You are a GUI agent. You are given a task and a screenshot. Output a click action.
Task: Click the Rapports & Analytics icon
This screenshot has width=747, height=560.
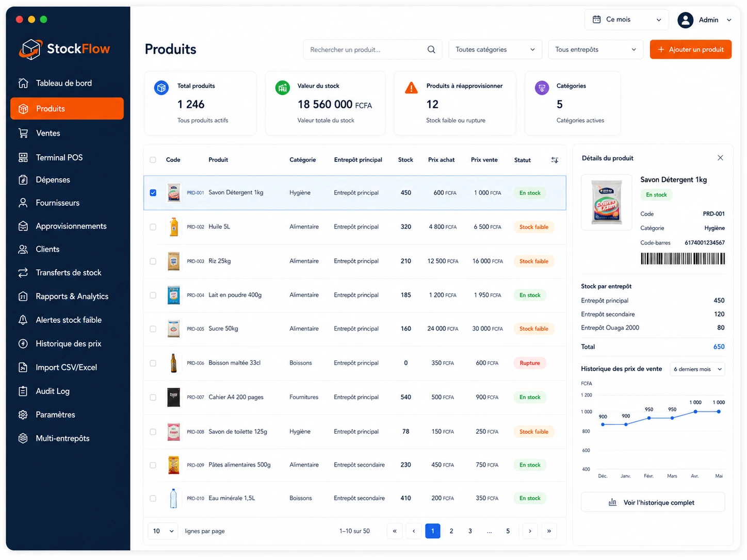(23, 296)
